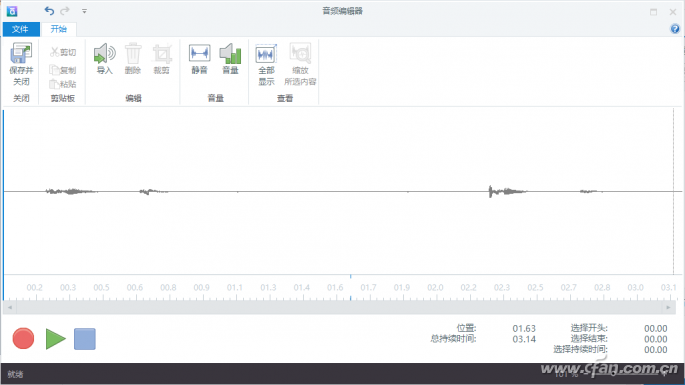Click the position value 01.63
The width and height of the screenshot is (685, 385).
(x=524, y=328)
